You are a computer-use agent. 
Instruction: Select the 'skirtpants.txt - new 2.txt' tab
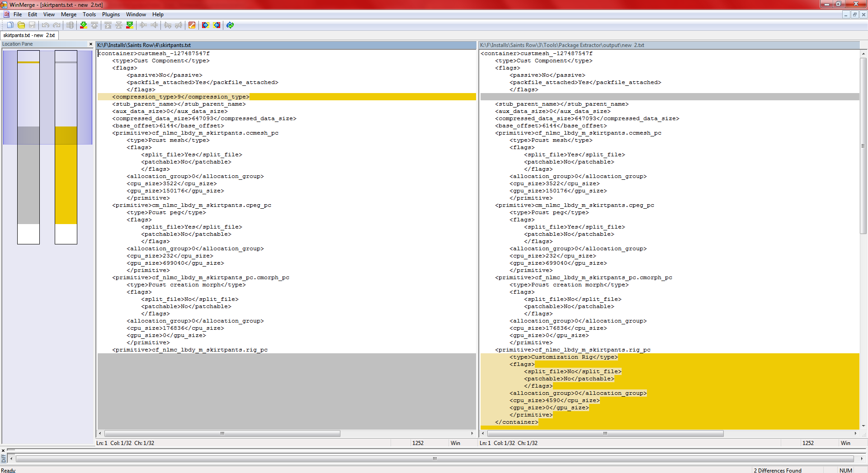coord(29,35)
